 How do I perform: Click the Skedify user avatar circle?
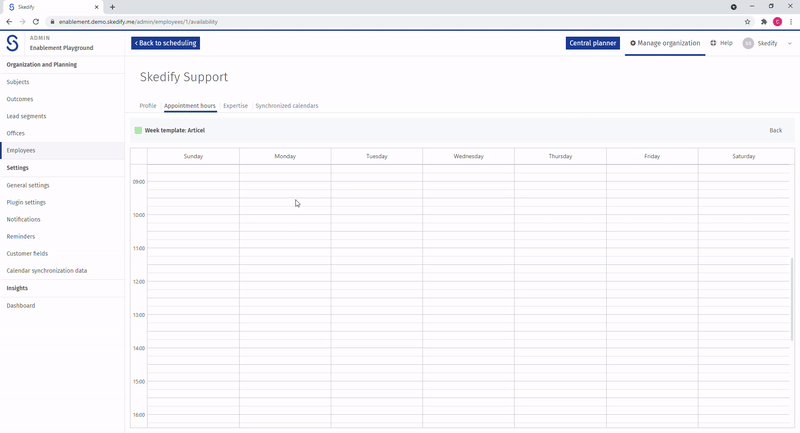748,43
